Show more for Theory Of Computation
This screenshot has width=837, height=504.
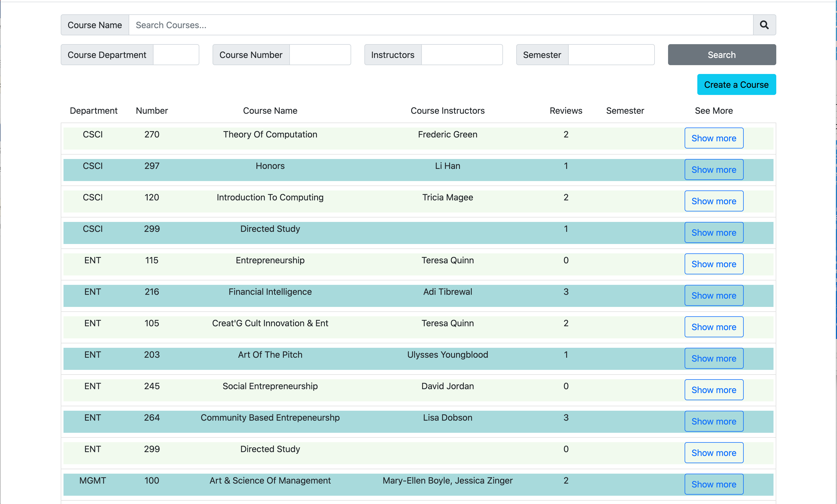coord(714,138)
